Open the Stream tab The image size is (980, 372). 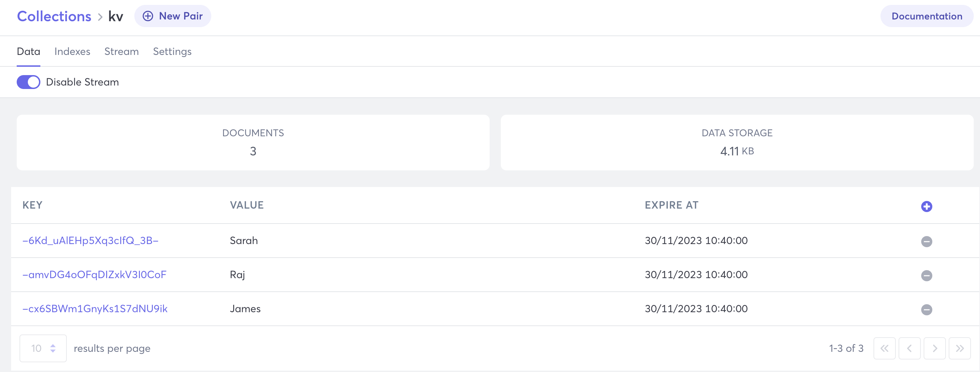click(x=121, y=51)
